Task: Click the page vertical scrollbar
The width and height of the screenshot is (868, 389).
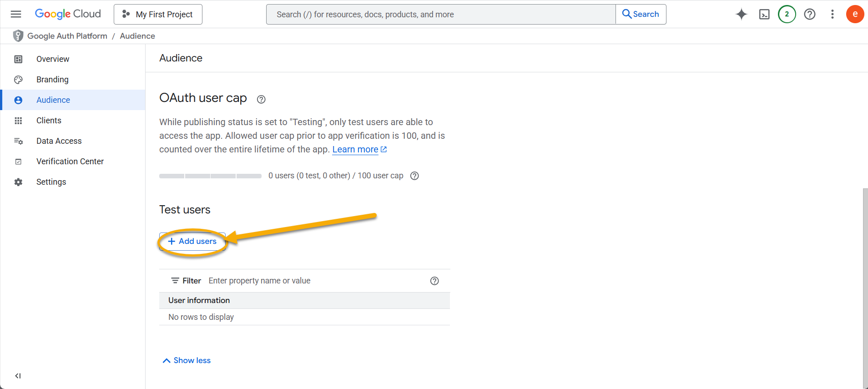Action: [x=865, y=288]
